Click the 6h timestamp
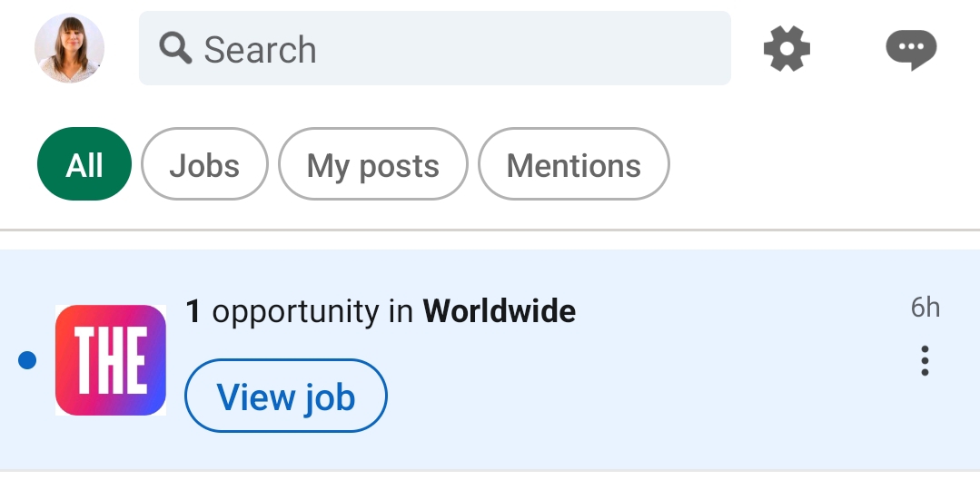Screen dimensions: 980x480 [925, 308]
